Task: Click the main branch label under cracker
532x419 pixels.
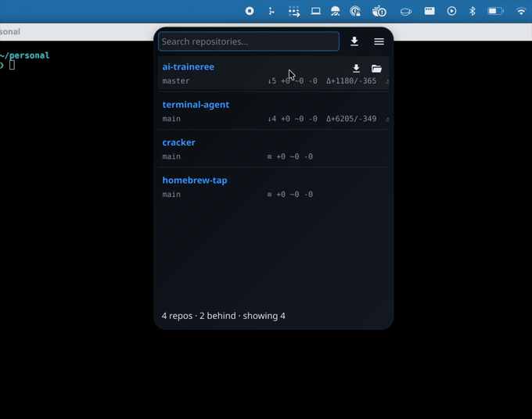Action: pyautogui.click(x=171, y=156)
